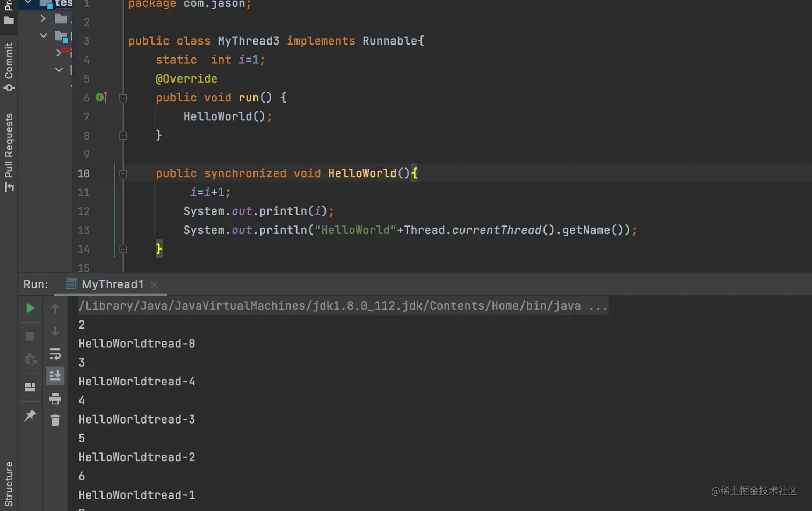The height and width of the screenshot is (511, 812).
Task: Click line number 10 in the gutter
Action: [83, 173]
